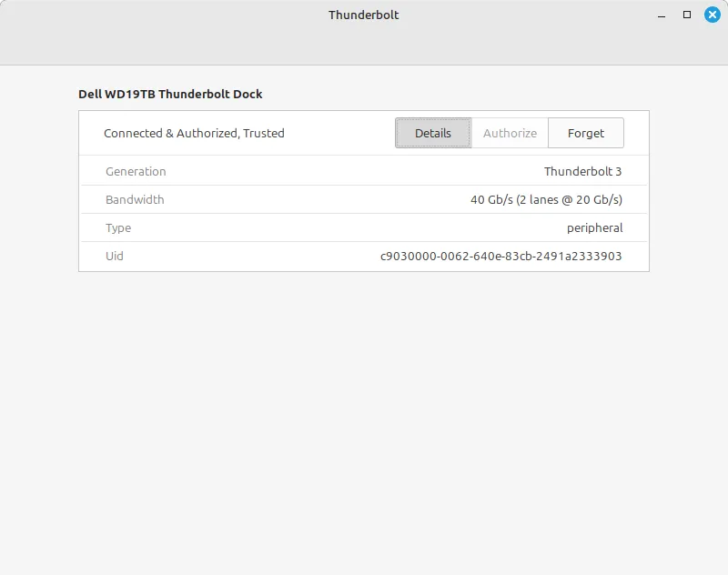Maximize the Thunderbolt window
Image resolution: width=728 pixels, height=575 pixels.
687,15
